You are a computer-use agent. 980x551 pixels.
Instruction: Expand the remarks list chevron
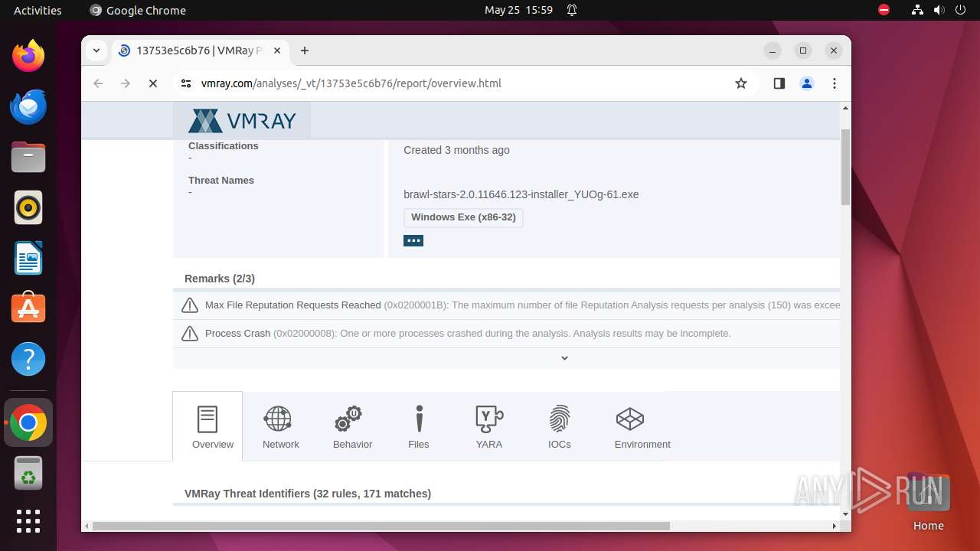[564, 358]
